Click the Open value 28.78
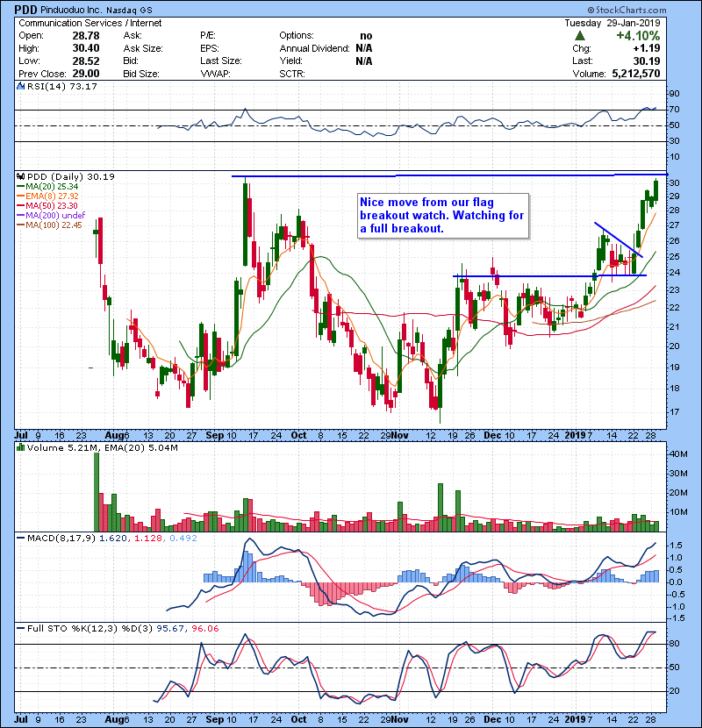The image size is (702, 728). pos(86,36)
